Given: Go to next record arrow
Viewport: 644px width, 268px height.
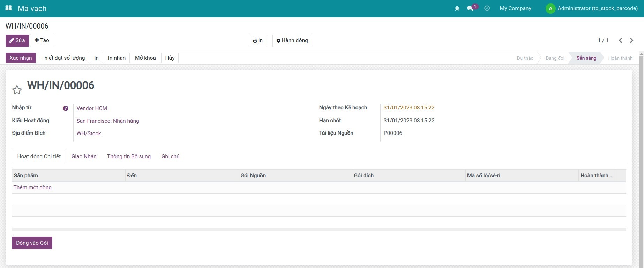Looking at the screenshot, I should [631, 40].
